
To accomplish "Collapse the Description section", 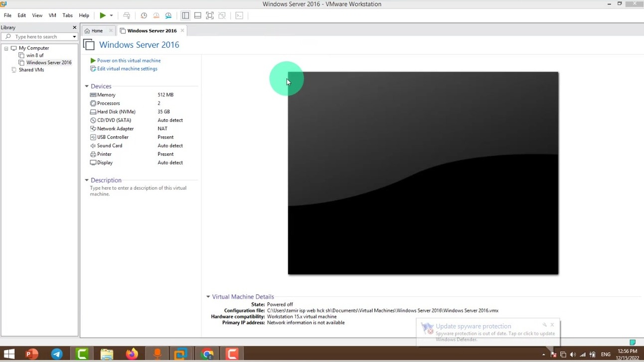I will click(x=87, y=180).
